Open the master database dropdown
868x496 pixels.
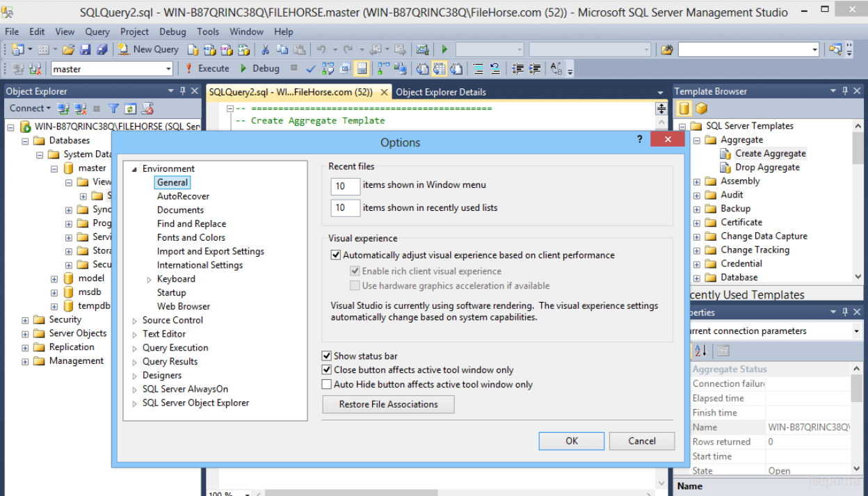169,67
